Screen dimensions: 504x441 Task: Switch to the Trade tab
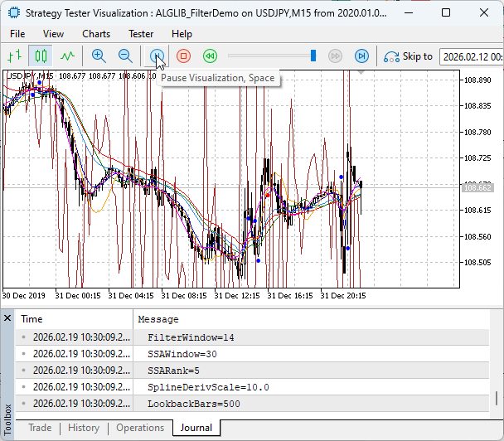[40, 428]
